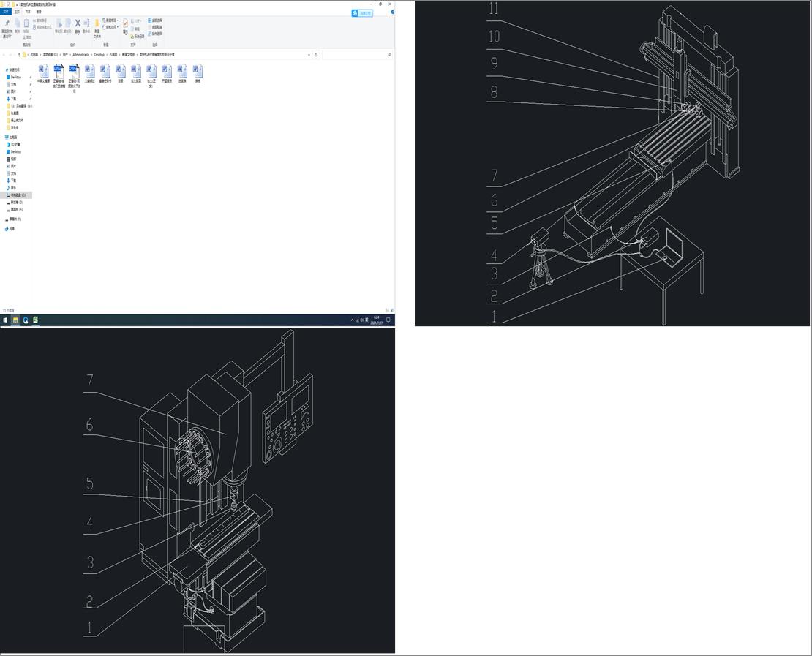Collapse the ribbon with the chevron
Screen dimensions: 812x656
(388, 12)
